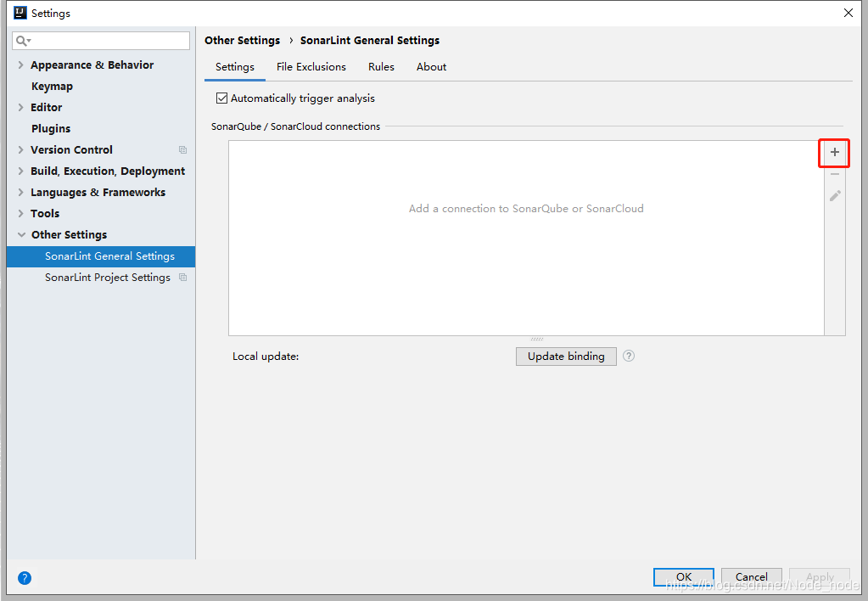Click Update binding button
This screenshot has height=601, width=868.
point(566,357)
